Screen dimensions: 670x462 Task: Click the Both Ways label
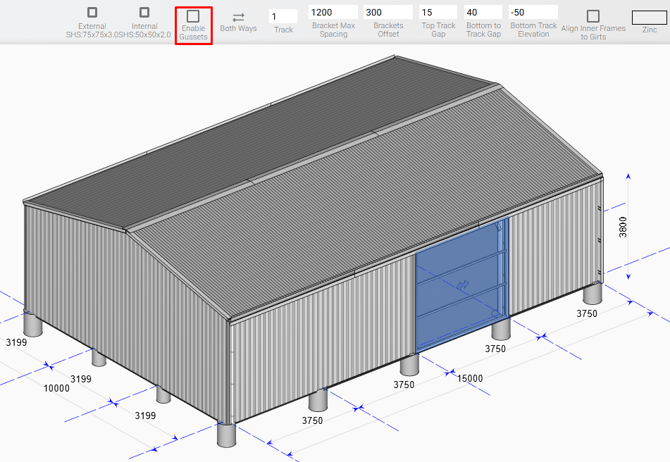click(238, 29)
